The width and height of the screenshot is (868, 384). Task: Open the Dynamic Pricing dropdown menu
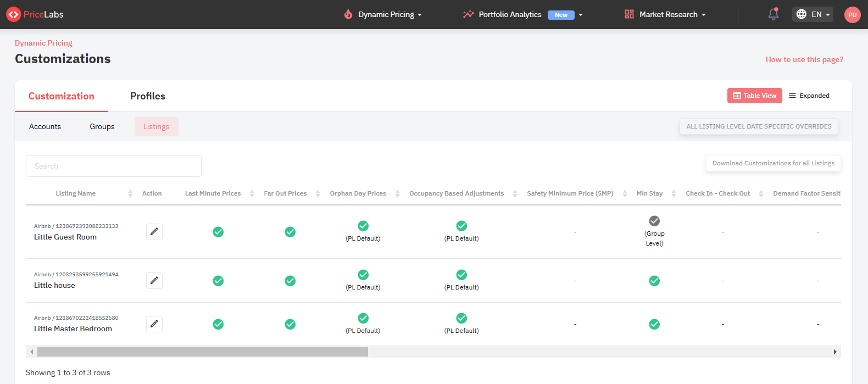(383, 14)
